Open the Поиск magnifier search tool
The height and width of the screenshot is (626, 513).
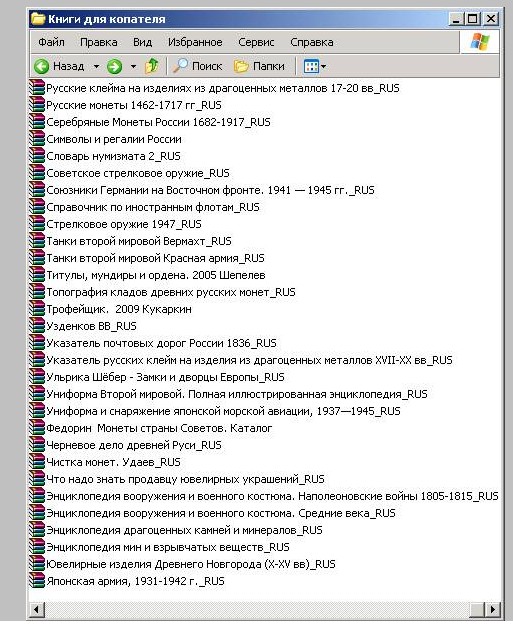click(198, 66)
